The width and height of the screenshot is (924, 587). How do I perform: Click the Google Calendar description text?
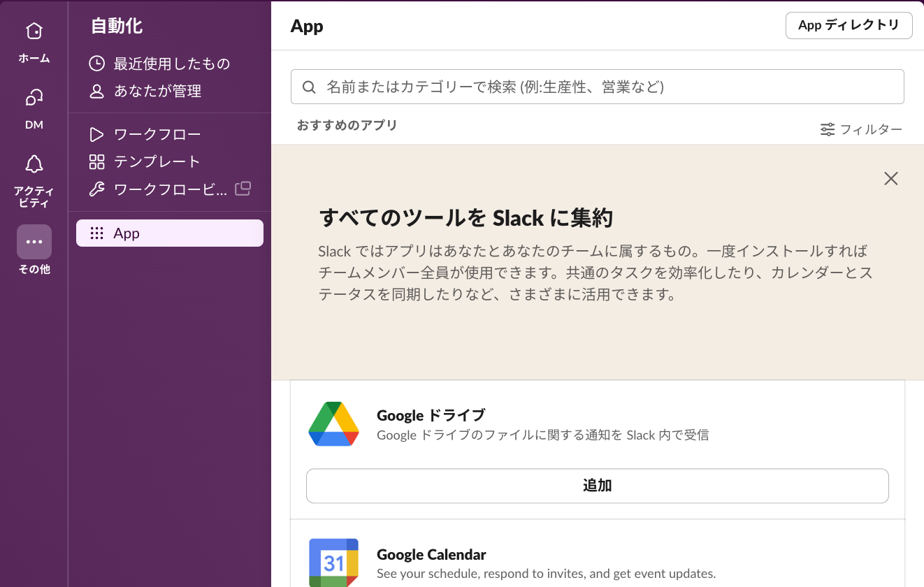546,574
